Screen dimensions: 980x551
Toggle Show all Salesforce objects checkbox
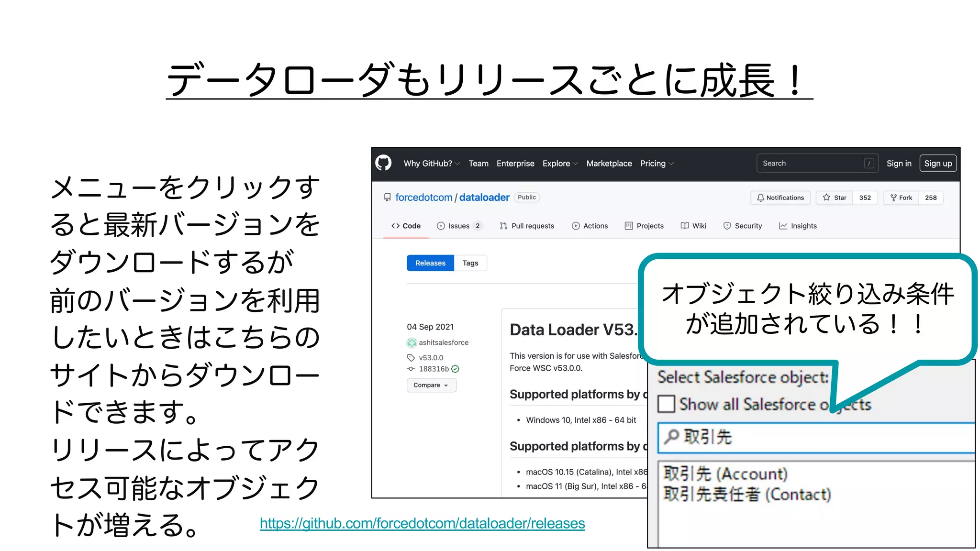click(666, 404)
